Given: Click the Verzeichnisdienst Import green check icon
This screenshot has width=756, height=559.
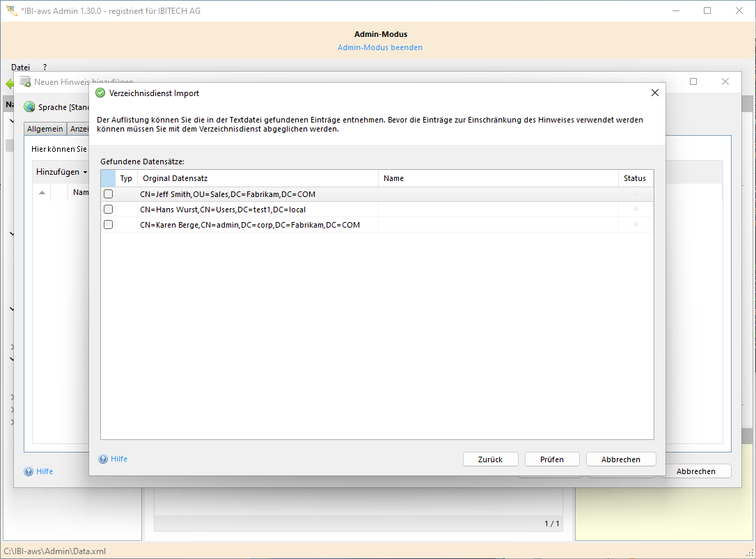Looking at the screenshot, I should point(100,93).
